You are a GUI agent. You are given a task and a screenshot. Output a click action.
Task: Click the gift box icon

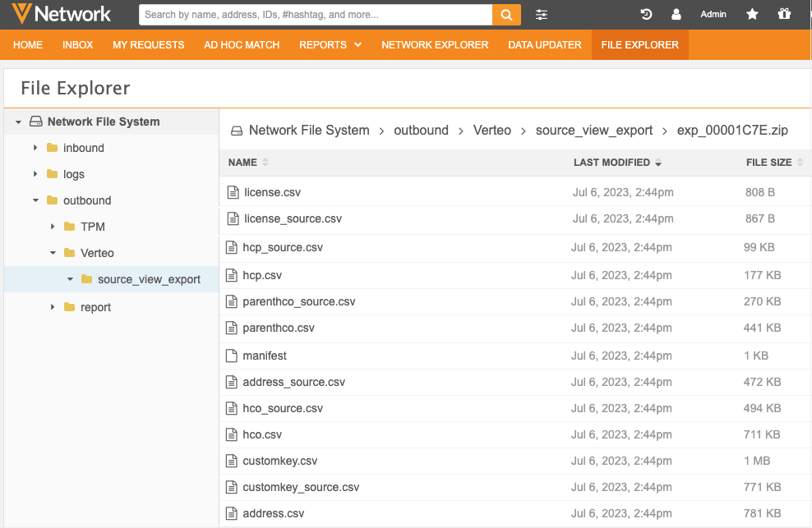pos(783,15)
